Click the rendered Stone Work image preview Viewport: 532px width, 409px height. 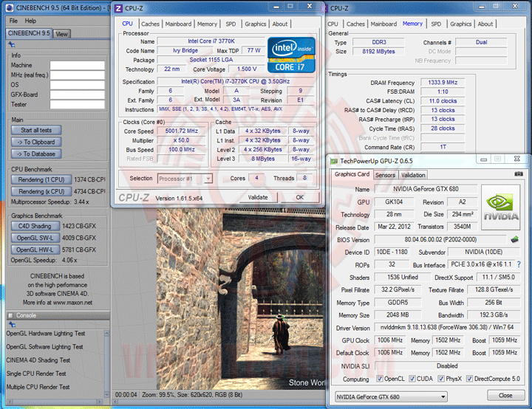point(241,298)
